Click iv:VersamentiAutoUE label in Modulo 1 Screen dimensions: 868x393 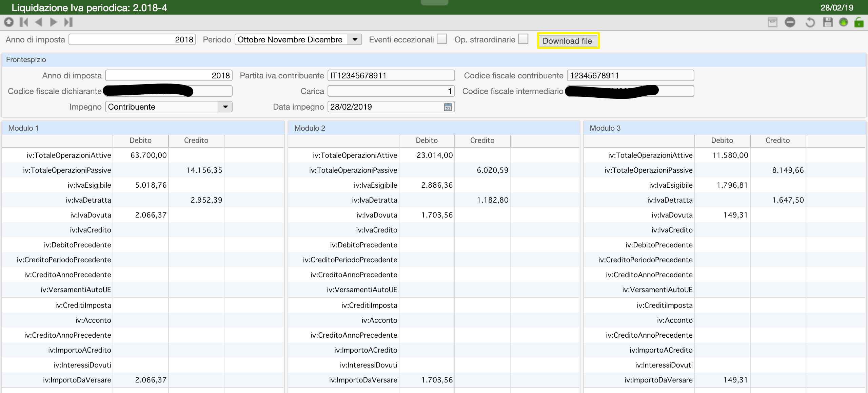[x=76, y=289]
